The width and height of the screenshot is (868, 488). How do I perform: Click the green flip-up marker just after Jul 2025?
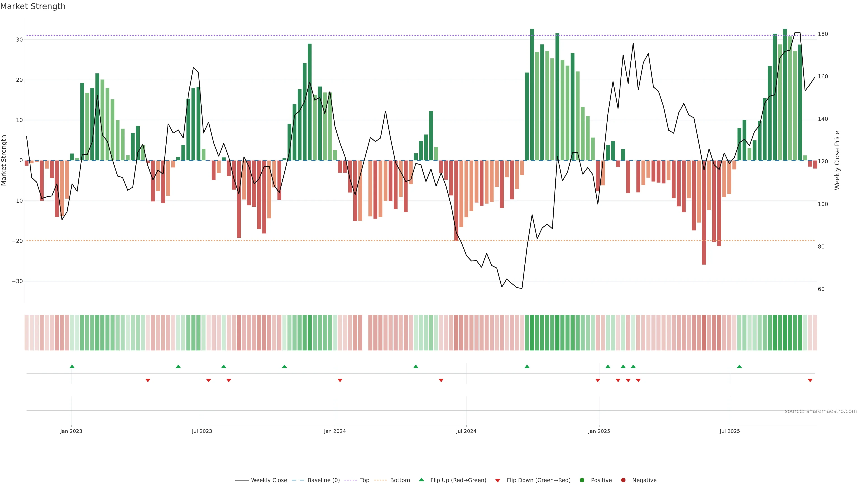pyautogui.click(x=739, y=366)
